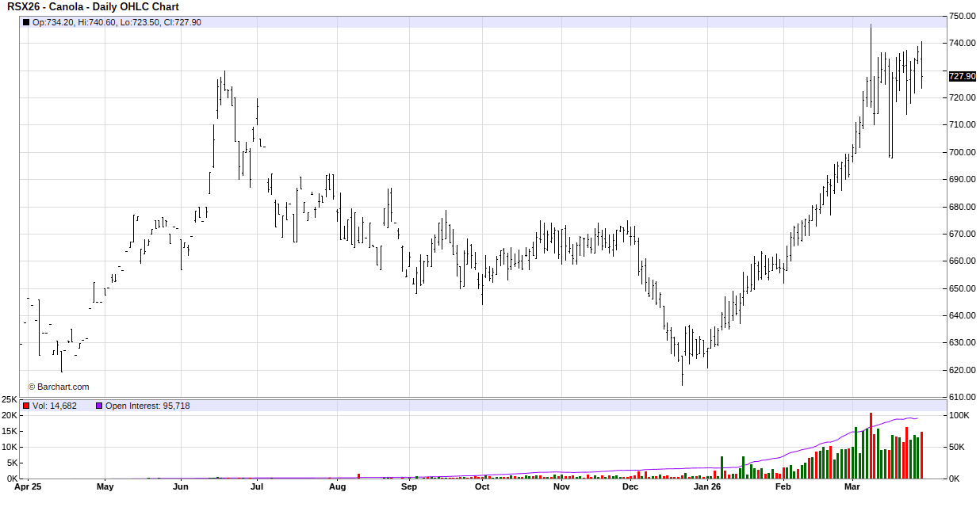980x511 pixels.
Task: Click the purple Open Interest legend square
Action: click(x=99, y=406)
